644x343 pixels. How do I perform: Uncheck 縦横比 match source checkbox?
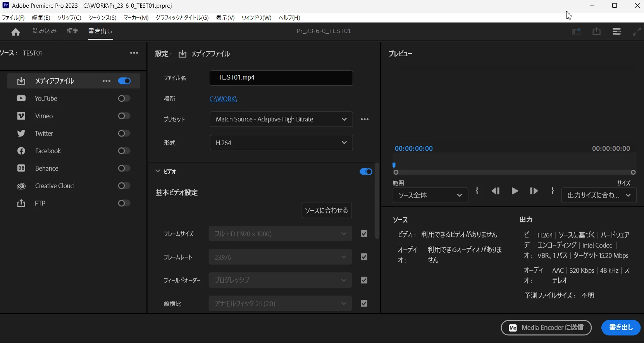(364, 303)
